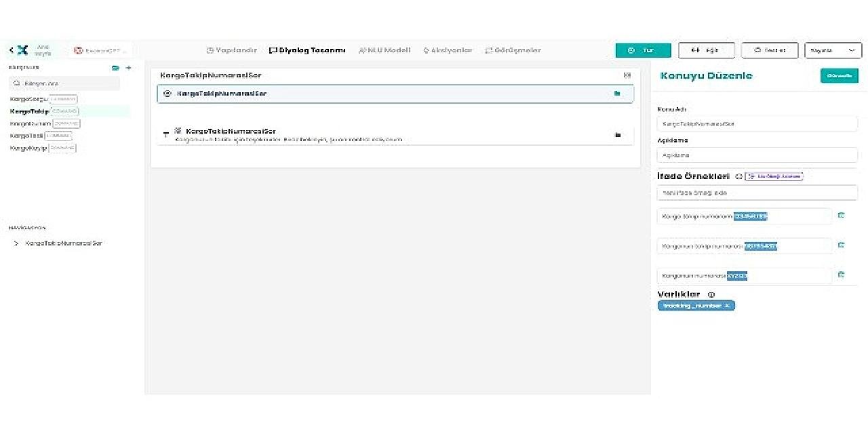The width and height of the screenshot is (868, 434).
Task: Go to the Görüşmeler tab
Action: point(513,50)
